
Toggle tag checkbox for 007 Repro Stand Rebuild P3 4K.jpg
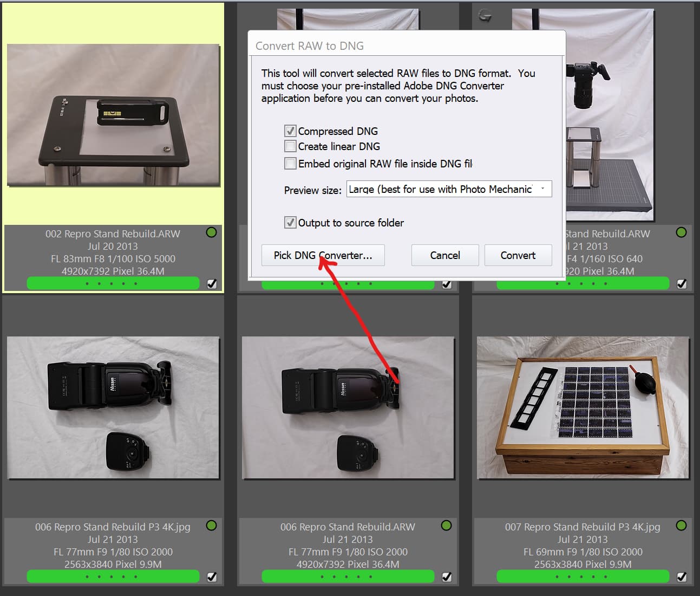(x=682, y=576)
